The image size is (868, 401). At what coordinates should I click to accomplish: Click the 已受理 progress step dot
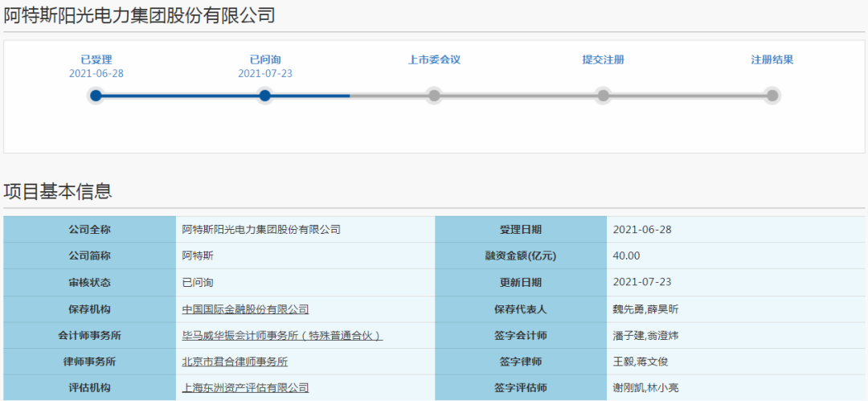(96, 96)
